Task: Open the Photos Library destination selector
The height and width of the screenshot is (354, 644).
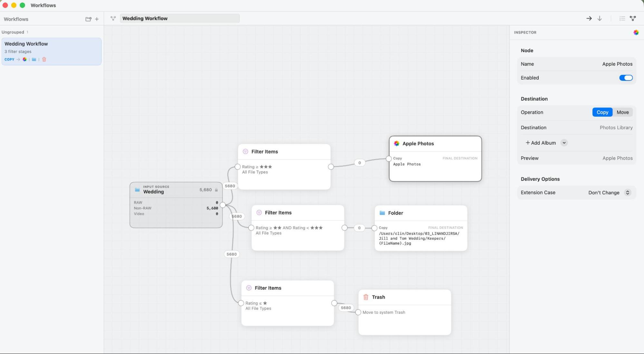Action: click(x=616, y=128)
